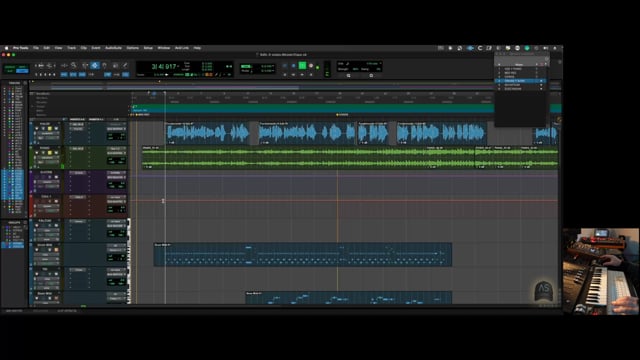The height and width of the screenshot is (360, 640).
Task: Open the Clip menu
Action: [x=84, y=48]
